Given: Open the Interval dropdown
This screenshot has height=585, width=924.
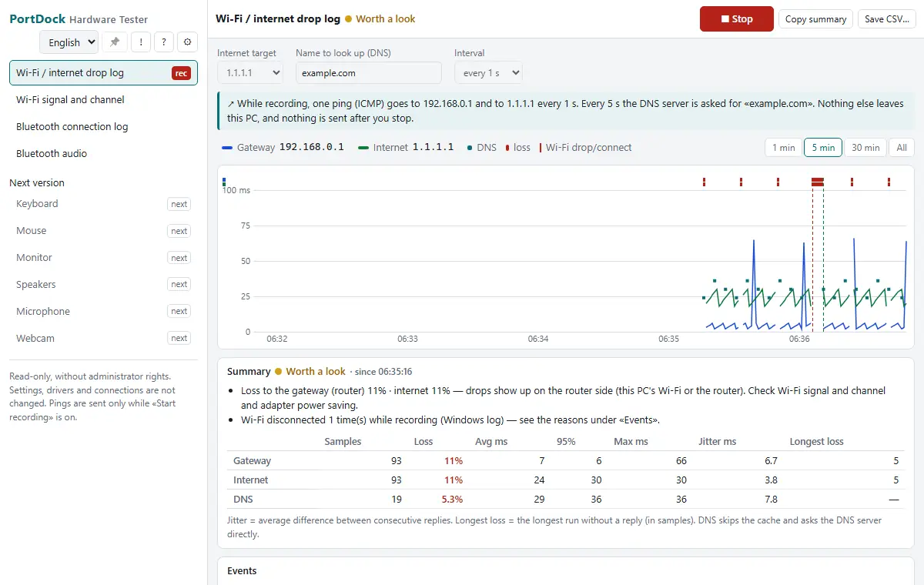Looking at the screenshot, I should tap(488, 73).
